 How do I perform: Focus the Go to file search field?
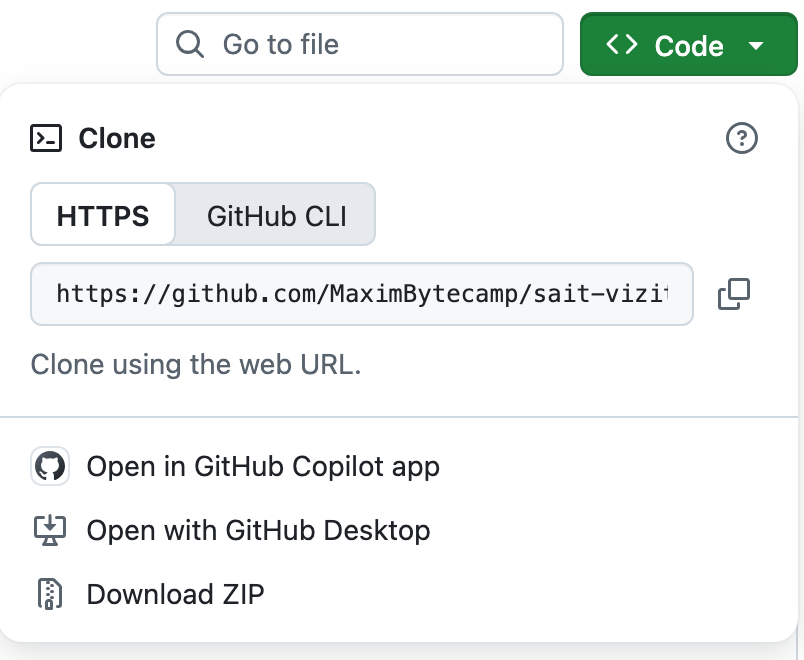click(360, 44)
